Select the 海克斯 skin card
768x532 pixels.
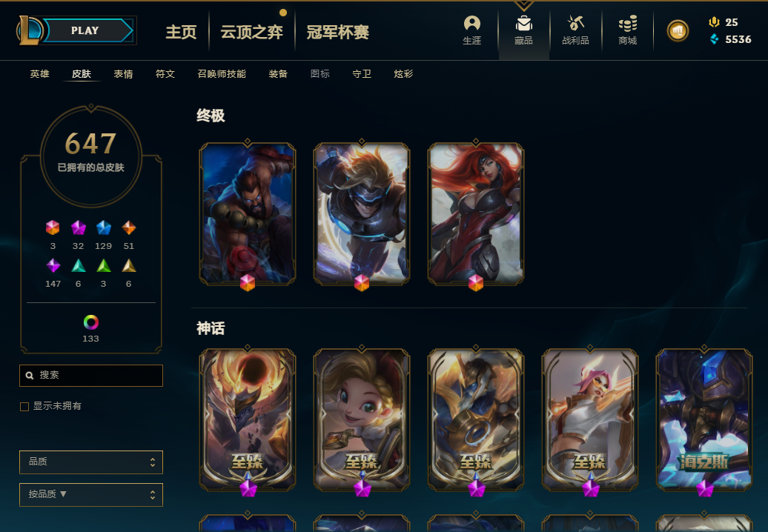point(704,419)
